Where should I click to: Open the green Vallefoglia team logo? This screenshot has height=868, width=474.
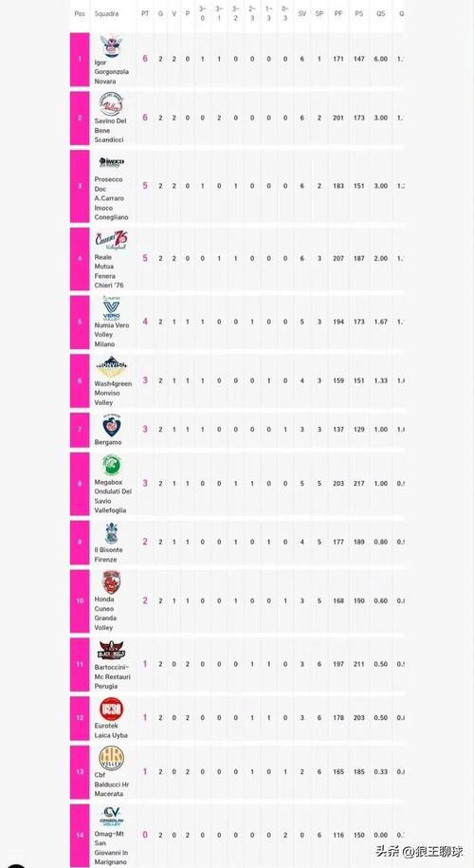[111, 465]
